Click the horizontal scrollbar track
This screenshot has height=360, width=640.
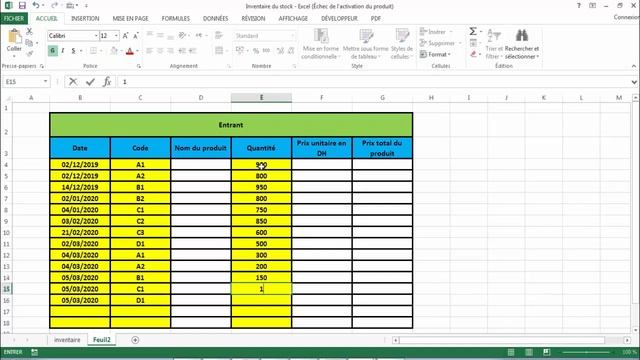pos(502,340)
